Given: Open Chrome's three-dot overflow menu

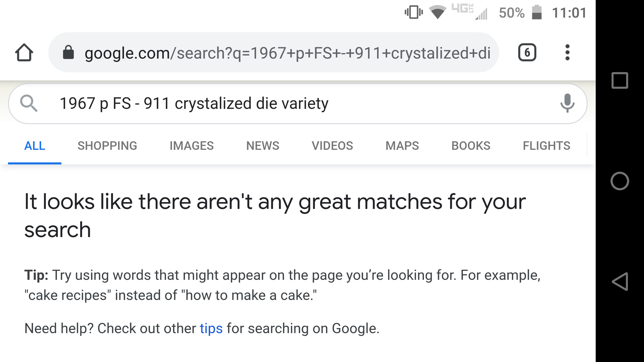Looking at the screenshot, I should [x=567, y=53].
